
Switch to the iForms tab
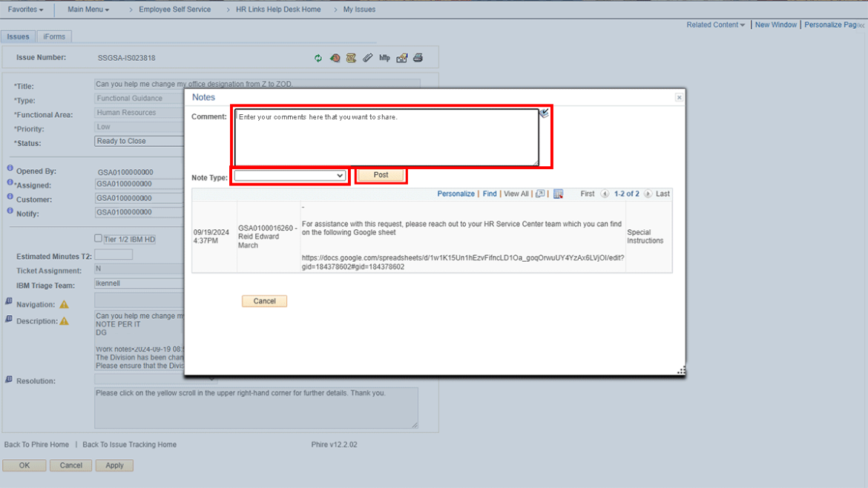[x=54, y=36]
